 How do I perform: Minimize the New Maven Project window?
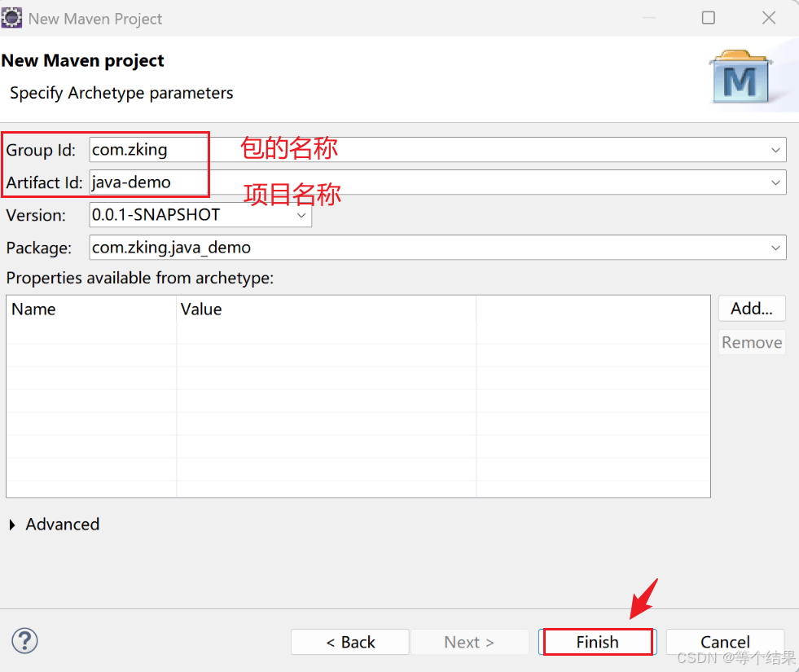(x=648, y=18)
